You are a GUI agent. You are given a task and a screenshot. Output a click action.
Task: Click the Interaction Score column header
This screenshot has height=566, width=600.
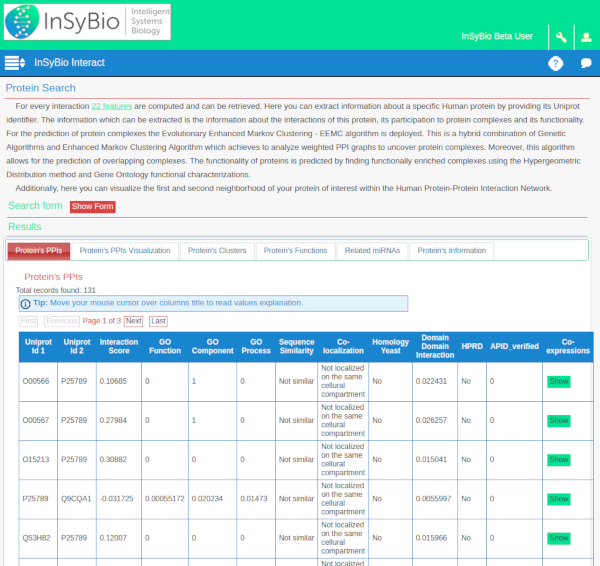[119, 346]
